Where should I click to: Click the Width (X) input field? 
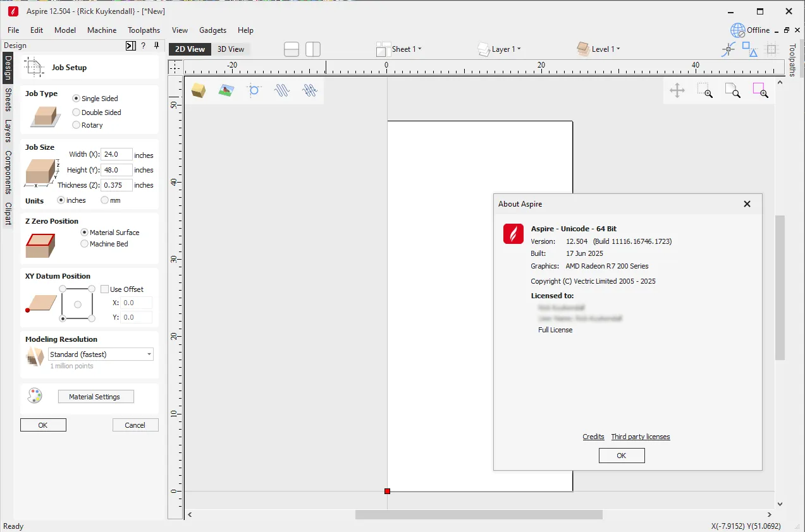click(x=116, y=154)
